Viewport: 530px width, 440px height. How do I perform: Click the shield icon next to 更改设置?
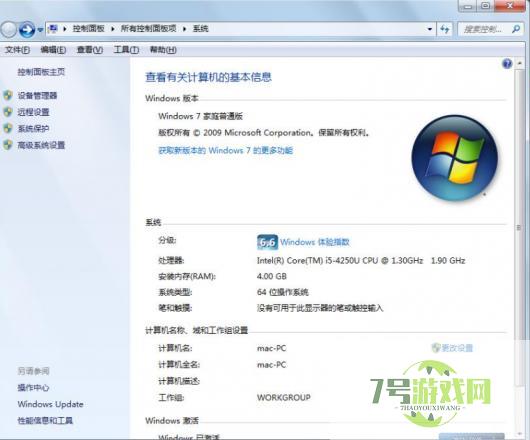pos(436,347)
